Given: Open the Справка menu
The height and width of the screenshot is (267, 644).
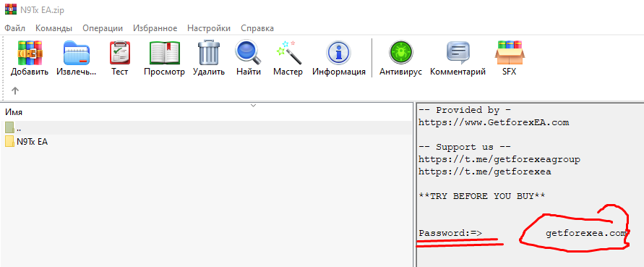Looking at the screenshot, I should 257,28.
